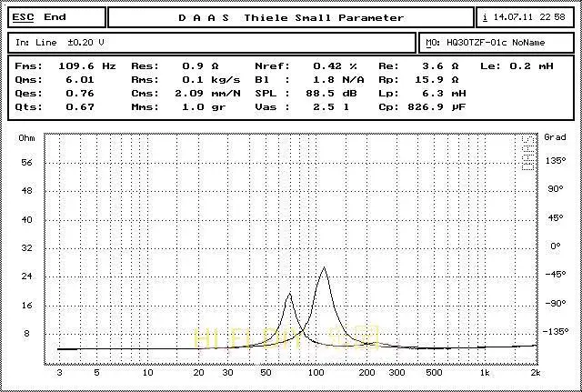Select the Rp value 15.9 Ω
The height and width of the screenshot is (392, 582).
point(436,80)
